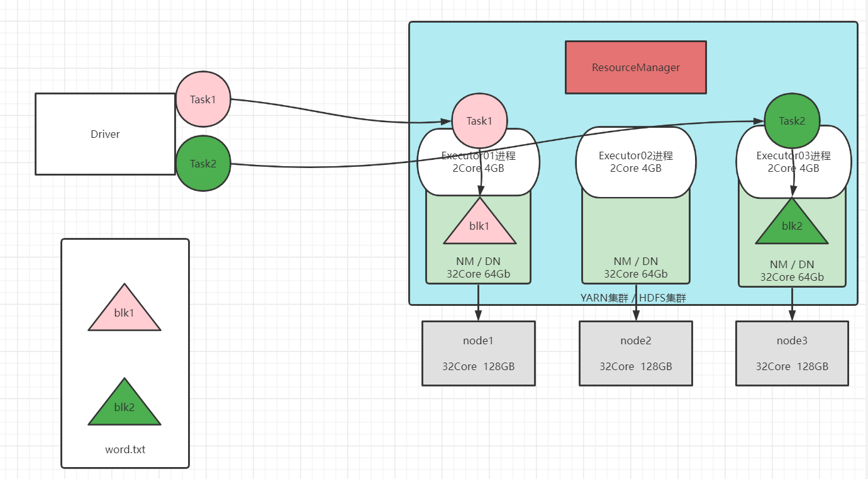This screenshot has height=479, width=868.
Task: Select pink Task1 circle above Executor01
Action: [x=479, y=121]
